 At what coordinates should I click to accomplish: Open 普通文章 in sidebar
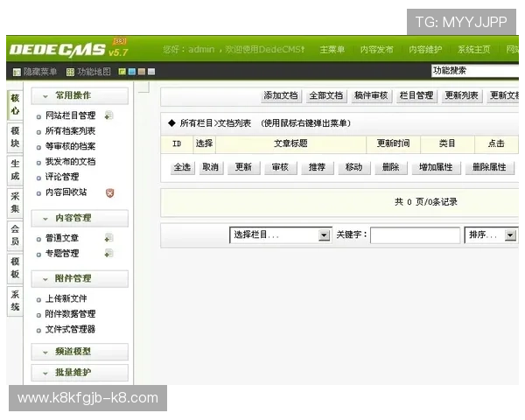click(62, 239)
